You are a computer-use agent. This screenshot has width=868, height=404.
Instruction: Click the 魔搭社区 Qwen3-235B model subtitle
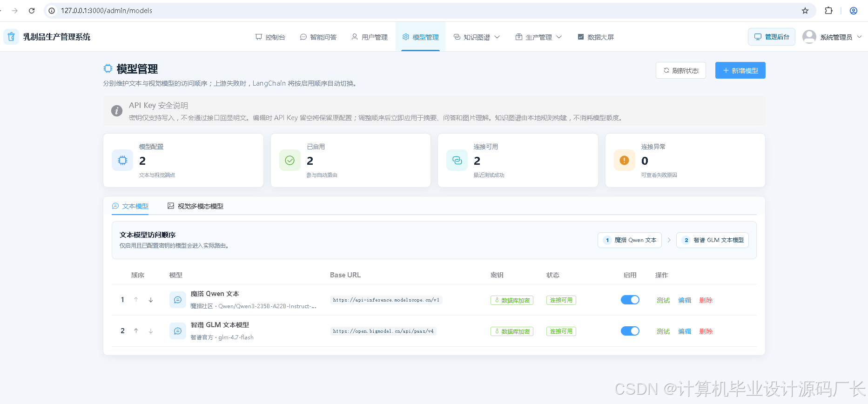pos(254,306)
